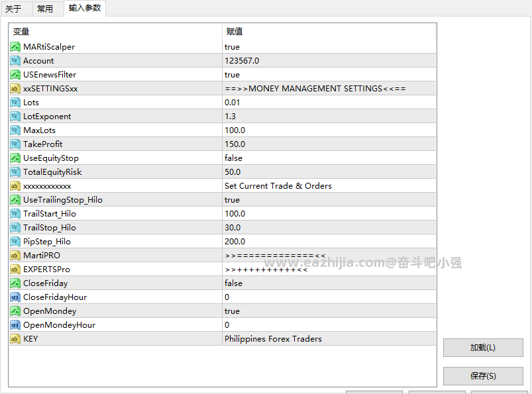The width and height of the screenshot is (532, 394).
Task: Click the double-type icon beside MaxLots
Action: pyautogui.click(x=15, y=130)
